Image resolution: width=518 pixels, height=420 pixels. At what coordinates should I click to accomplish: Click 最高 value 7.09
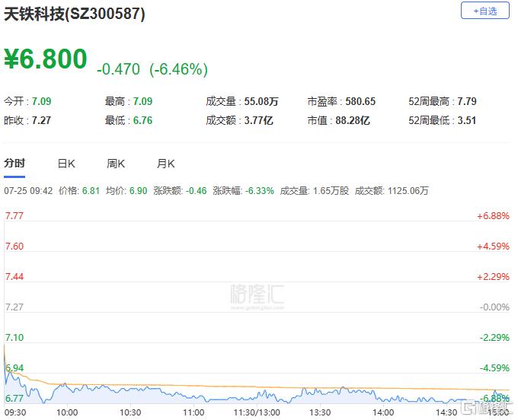(x=142, y=101)
